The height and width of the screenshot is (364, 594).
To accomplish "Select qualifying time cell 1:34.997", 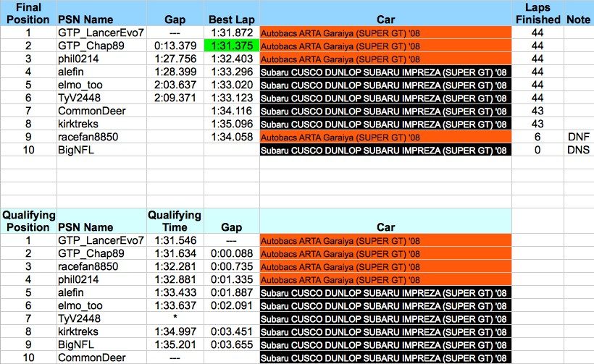I will point(175,331).
